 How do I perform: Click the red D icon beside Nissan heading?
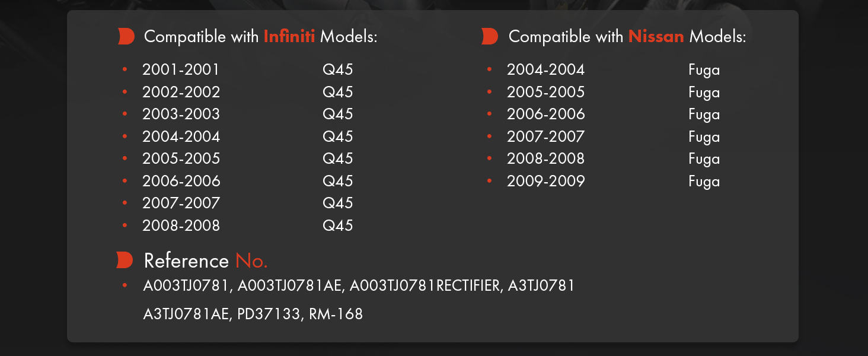(490, 36)
